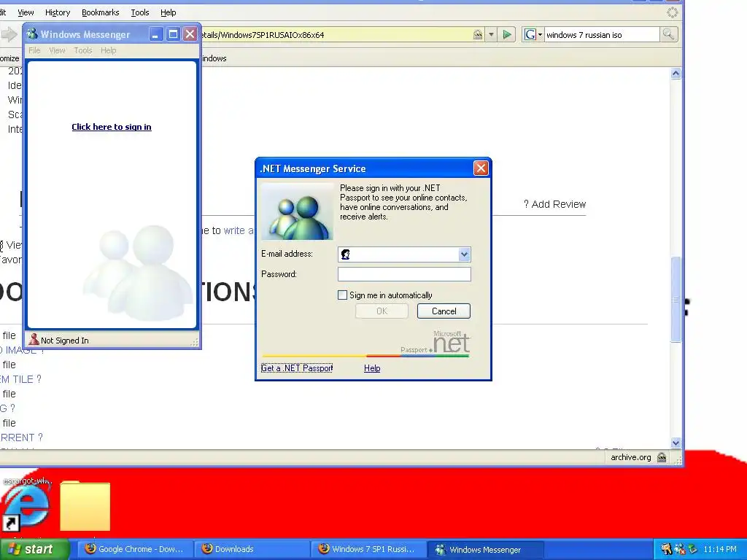Open the Help link in sign-in dialog

pos(372,368)
